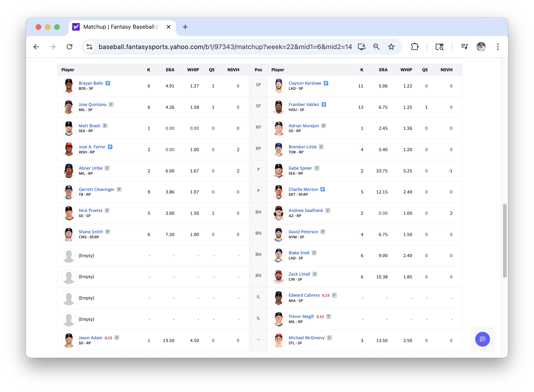
Task: Open Andrew Saalfrank player link
Action: coord(306,211)
